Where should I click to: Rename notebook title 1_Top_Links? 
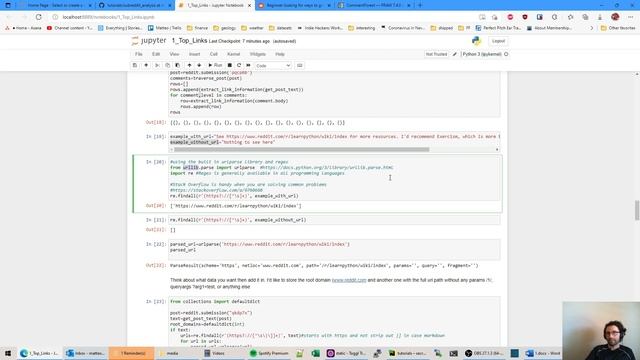coord(189,41)
